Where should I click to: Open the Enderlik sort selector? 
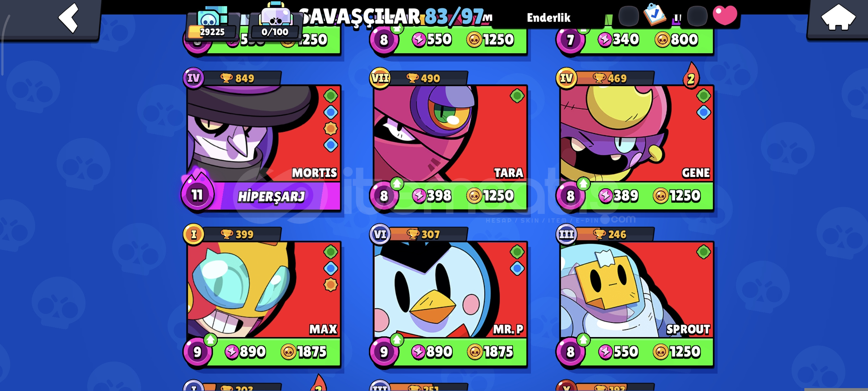(x=548, y=17)
